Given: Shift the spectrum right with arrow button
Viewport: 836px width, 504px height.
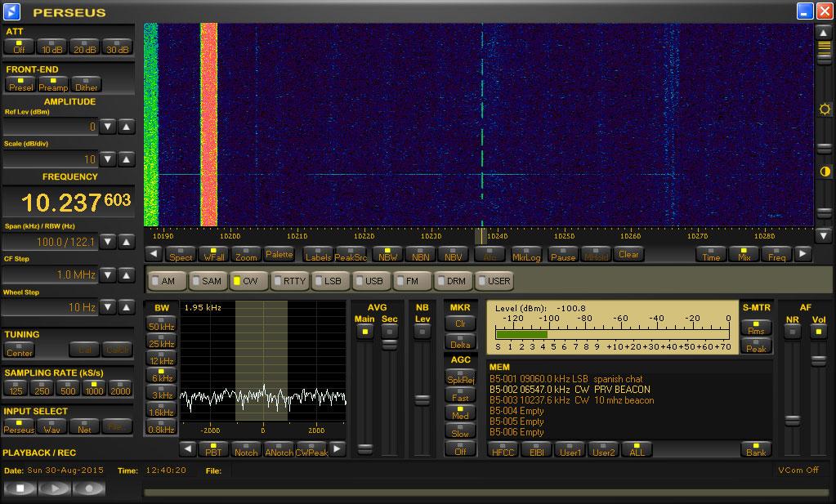Looking at the screenshot, I should tap(803, 254).
